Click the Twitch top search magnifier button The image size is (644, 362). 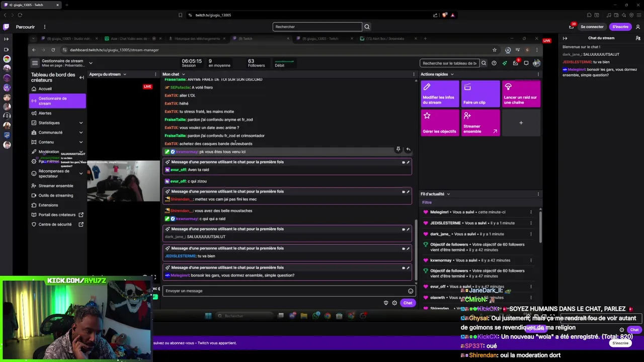(x=367, y=27)
